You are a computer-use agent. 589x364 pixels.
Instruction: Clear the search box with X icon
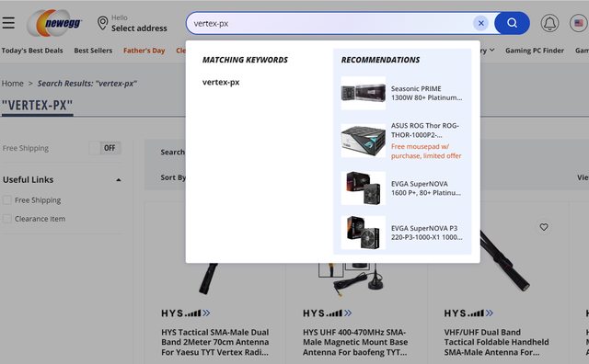click(480, 23)
